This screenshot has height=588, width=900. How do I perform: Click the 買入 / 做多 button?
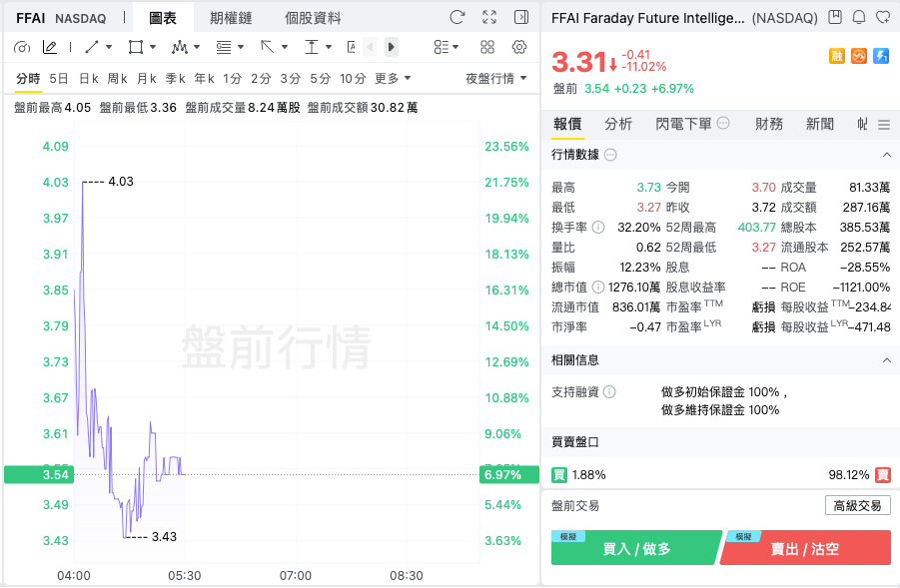pos(636,548)
